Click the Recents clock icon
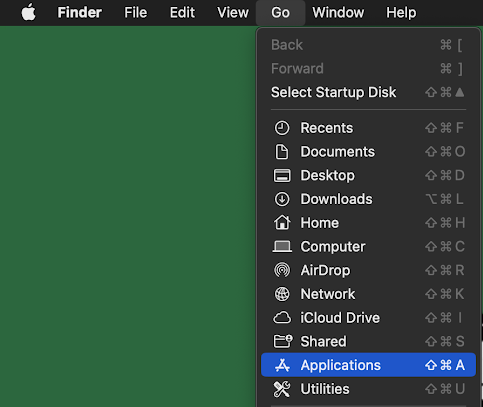 coord(282,128)
